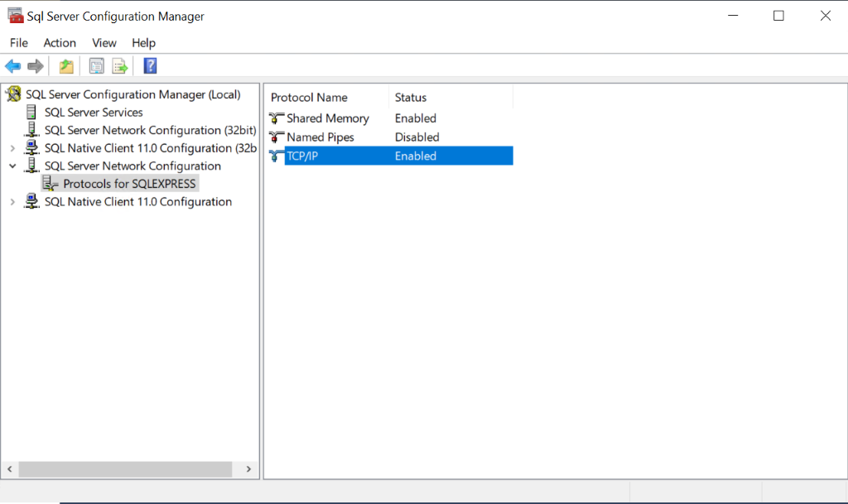Open the Action menu
This screenshot has height=504, width=848.
click(60, 43)
